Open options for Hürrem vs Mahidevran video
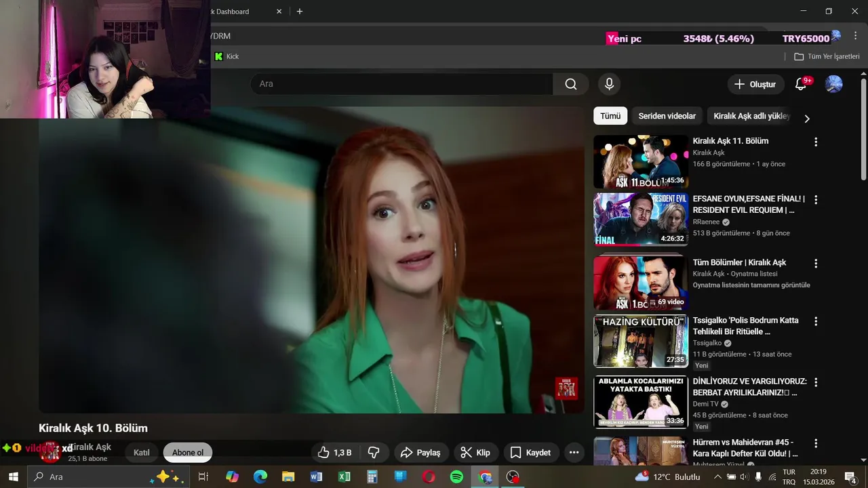868x488 pixels. (x=816, y=443)
